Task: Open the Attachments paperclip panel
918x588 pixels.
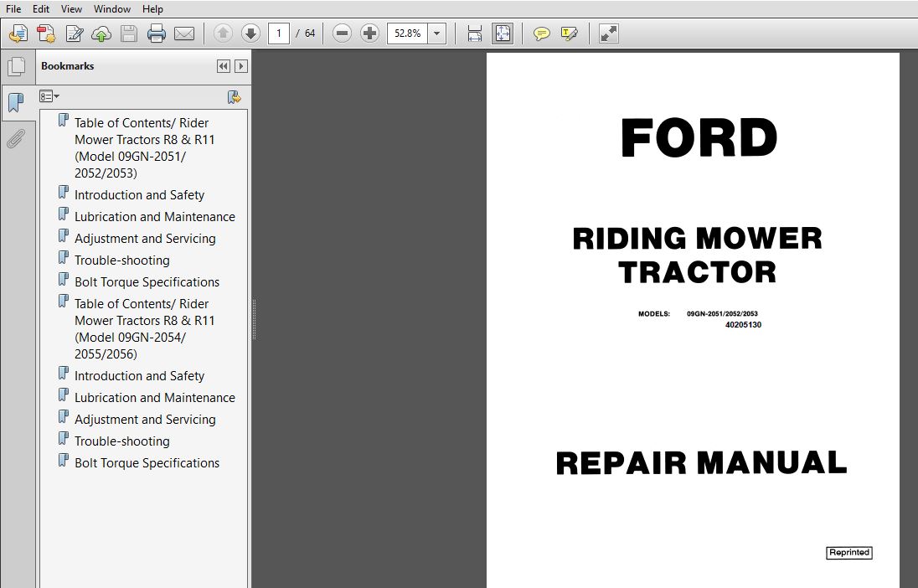Action: (17, 139)
